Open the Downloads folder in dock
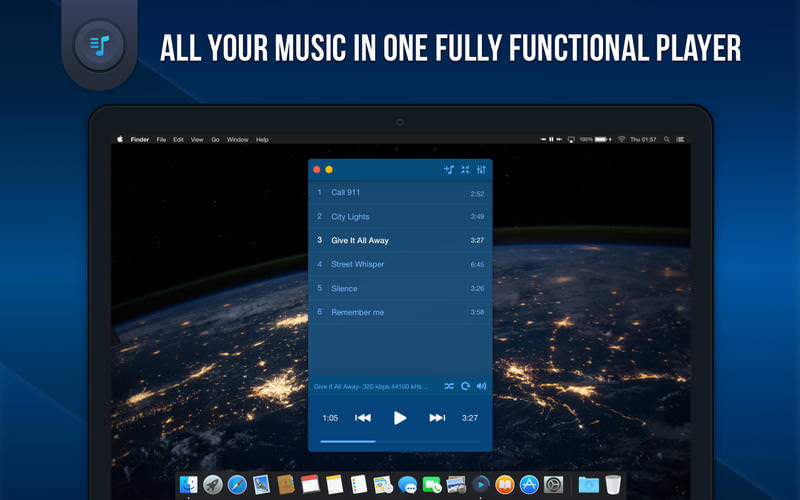Viewport: 800px width, 500px height. [588, 484]
